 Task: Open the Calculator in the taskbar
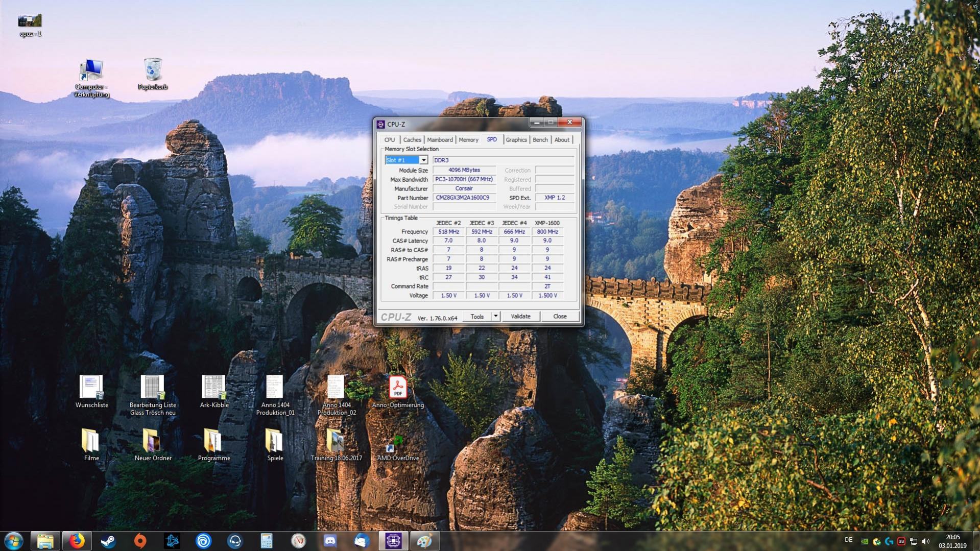click(267, 541)
